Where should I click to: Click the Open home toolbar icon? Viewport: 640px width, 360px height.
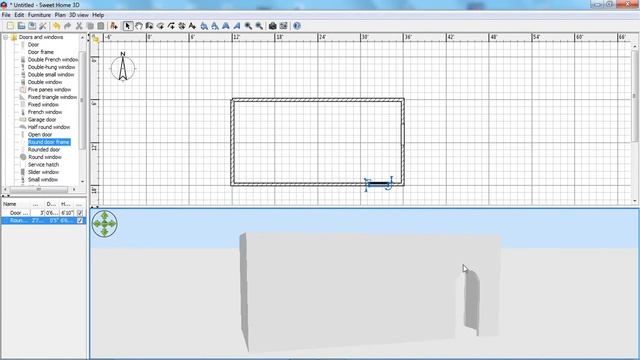21,26
